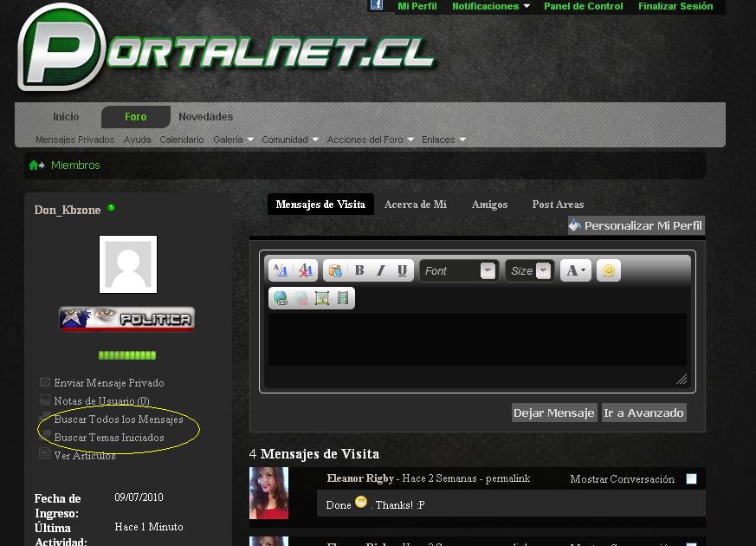Click the paste clipboard icon in the editor
756x546 pixels.
(x=335, y=270)
